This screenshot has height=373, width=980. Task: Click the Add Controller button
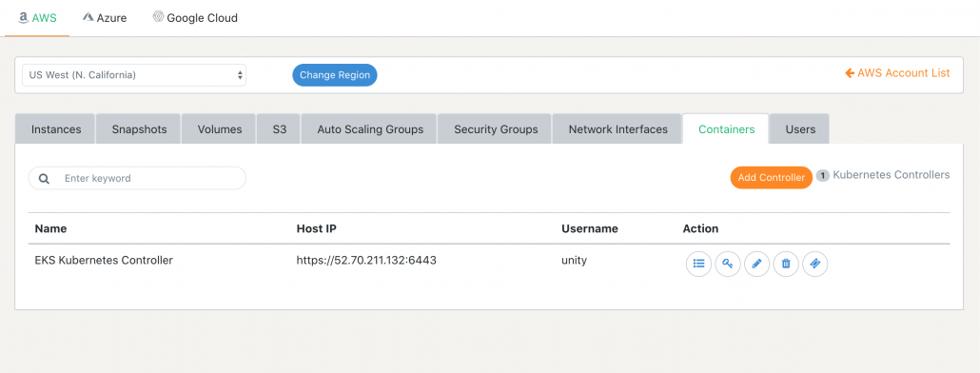(x=772, y=177)
